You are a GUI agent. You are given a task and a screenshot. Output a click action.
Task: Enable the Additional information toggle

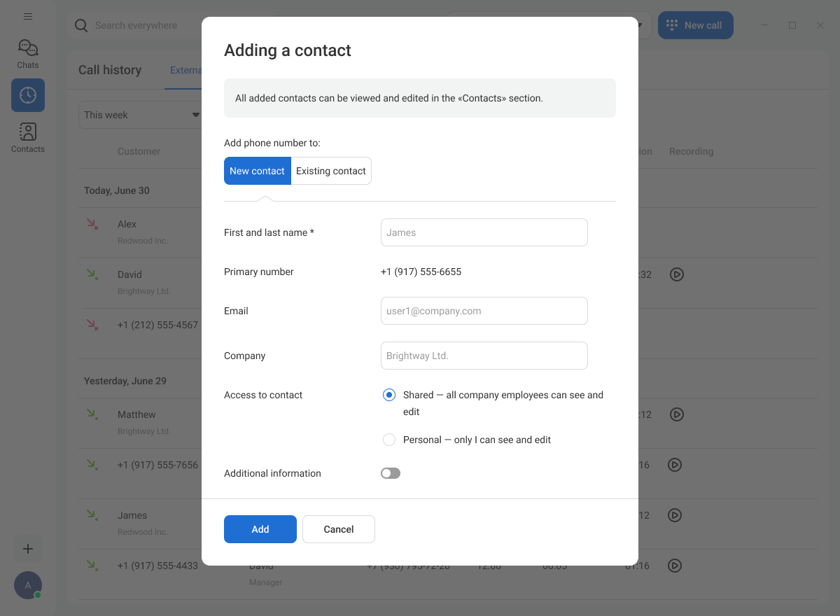tap(391, 473)
